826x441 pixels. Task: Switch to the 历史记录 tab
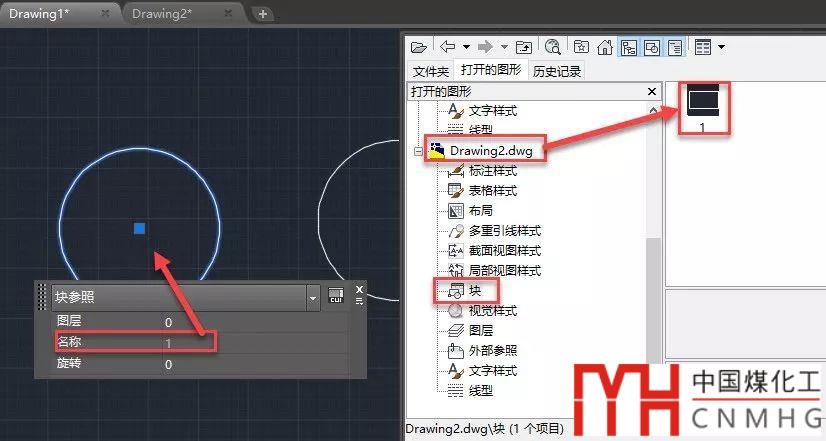(557, 71)
